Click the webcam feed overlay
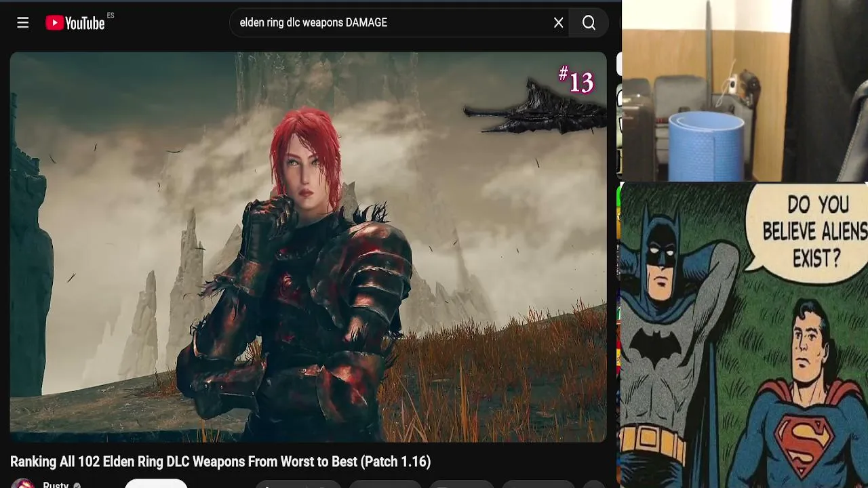 (x=745, y=91)
